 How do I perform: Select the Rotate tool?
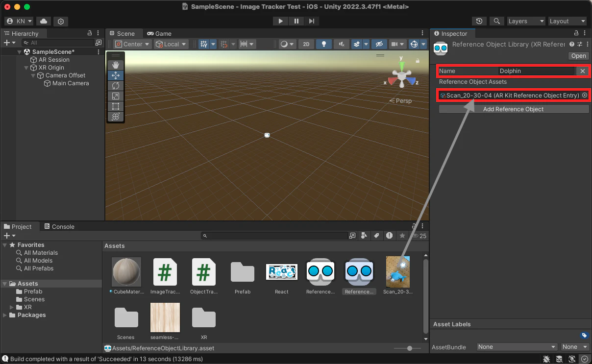click(116, 86)
